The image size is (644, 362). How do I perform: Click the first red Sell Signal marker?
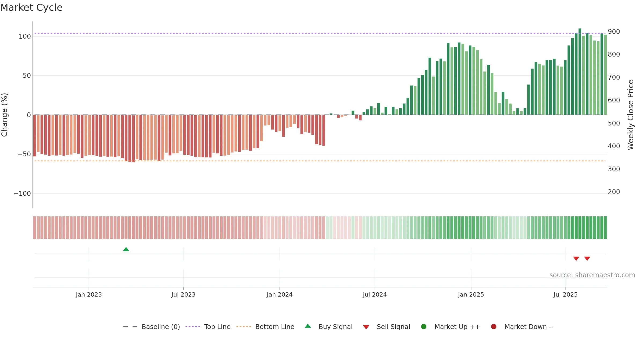click(576, 258)
